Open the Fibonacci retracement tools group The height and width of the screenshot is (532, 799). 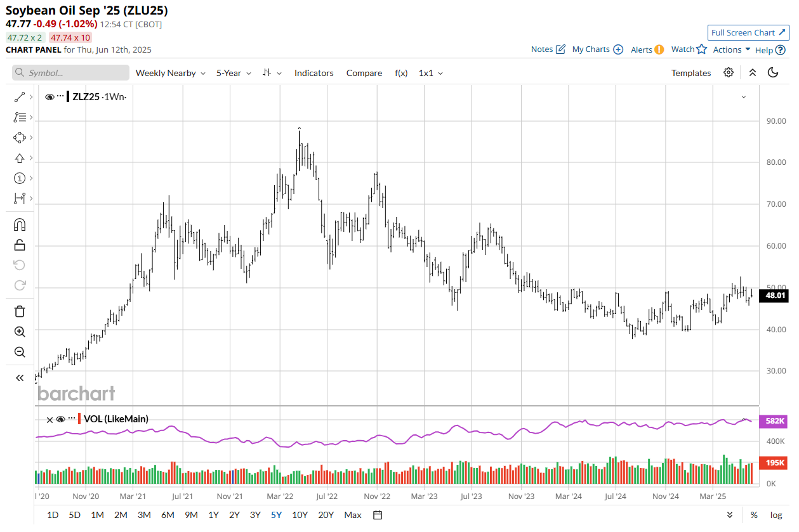point(20,117)
